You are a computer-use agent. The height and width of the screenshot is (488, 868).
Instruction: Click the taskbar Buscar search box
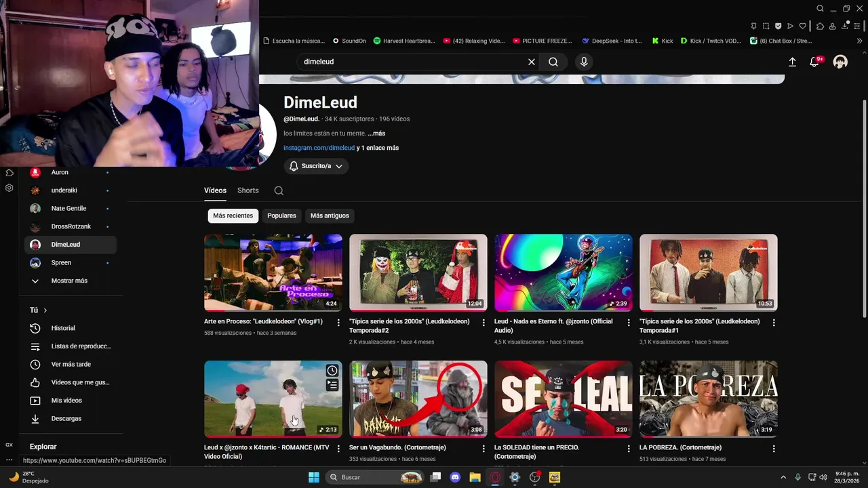375,477
